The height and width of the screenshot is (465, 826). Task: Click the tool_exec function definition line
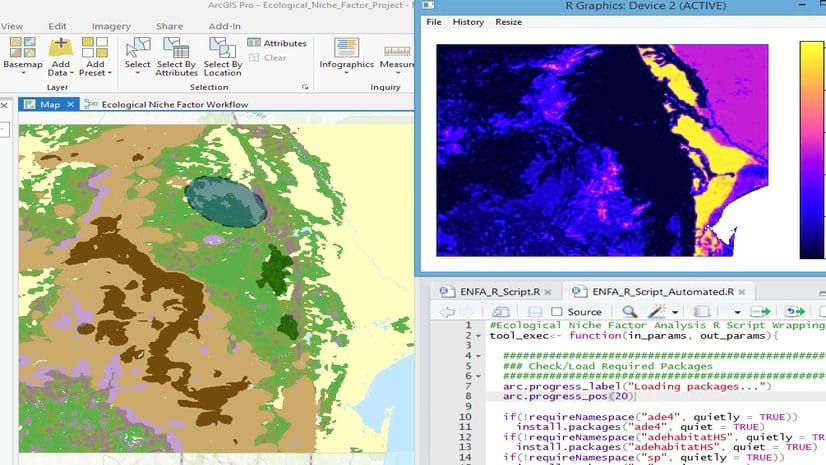[634, 335]
